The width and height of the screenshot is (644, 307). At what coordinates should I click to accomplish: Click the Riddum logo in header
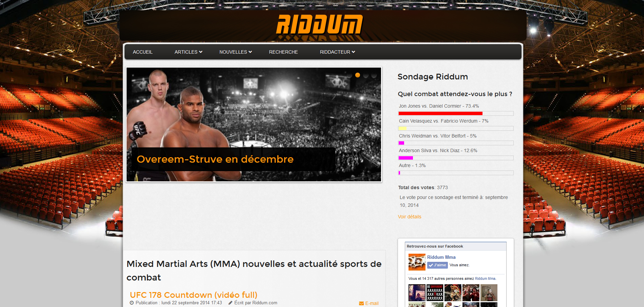tap(319, 24)
